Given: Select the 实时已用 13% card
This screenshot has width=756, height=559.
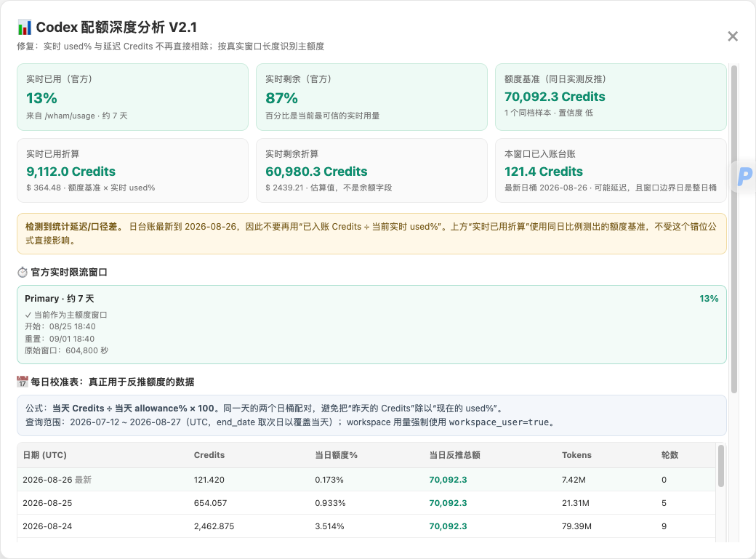Looking at the screenshot, I should click(x=132, y=97).
